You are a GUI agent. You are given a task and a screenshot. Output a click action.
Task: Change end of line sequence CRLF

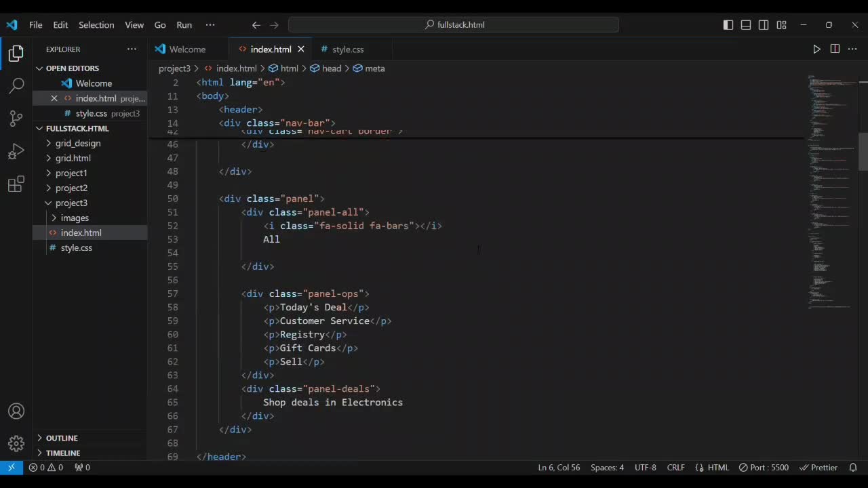click(675, 467)
